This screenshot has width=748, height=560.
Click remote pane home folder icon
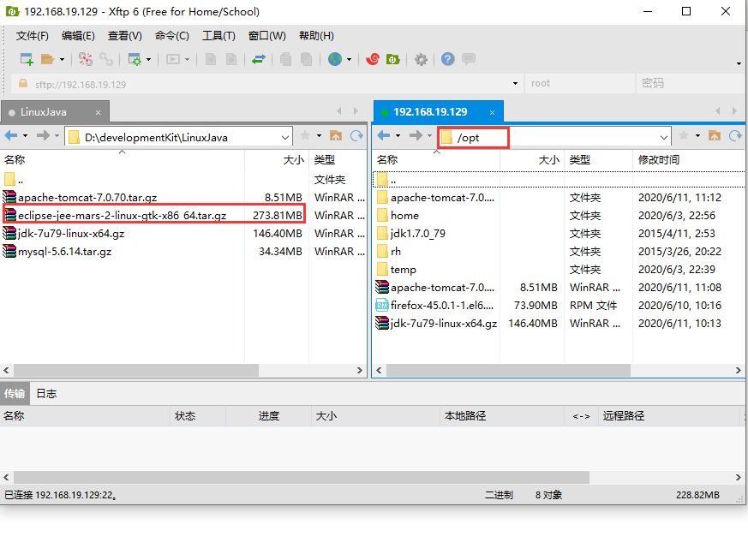(714, 136)
